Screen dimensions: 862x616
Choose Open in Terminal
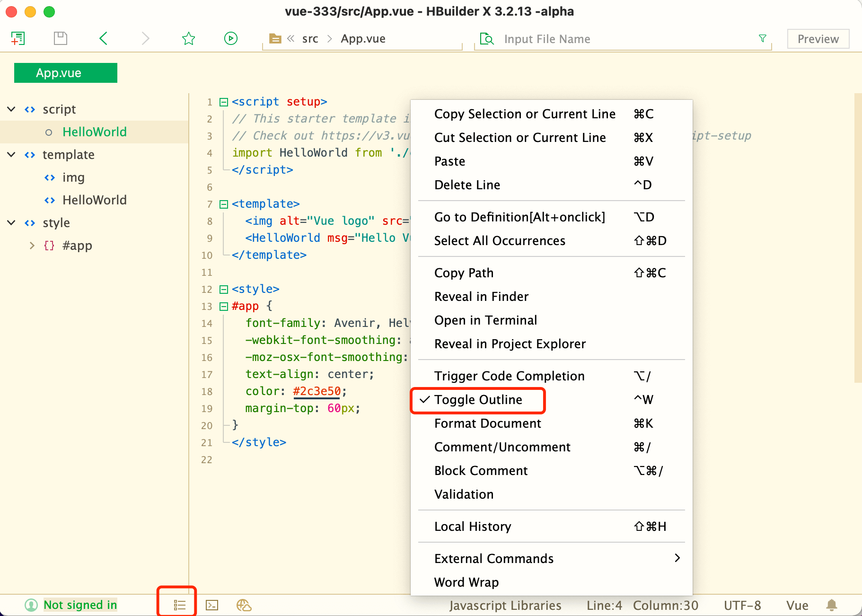click(552, 320)
